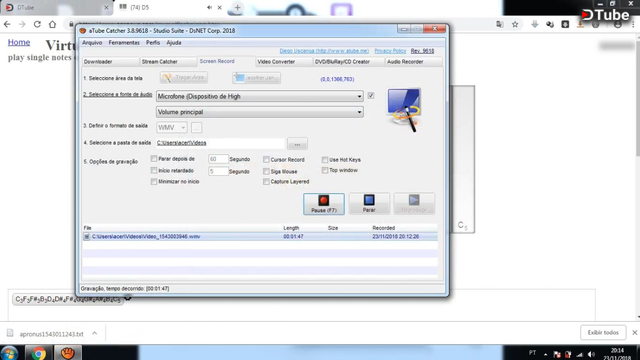Open Diego Uscanga atube.me link
This screenshot has width=640, height=360.
[324, 51]
